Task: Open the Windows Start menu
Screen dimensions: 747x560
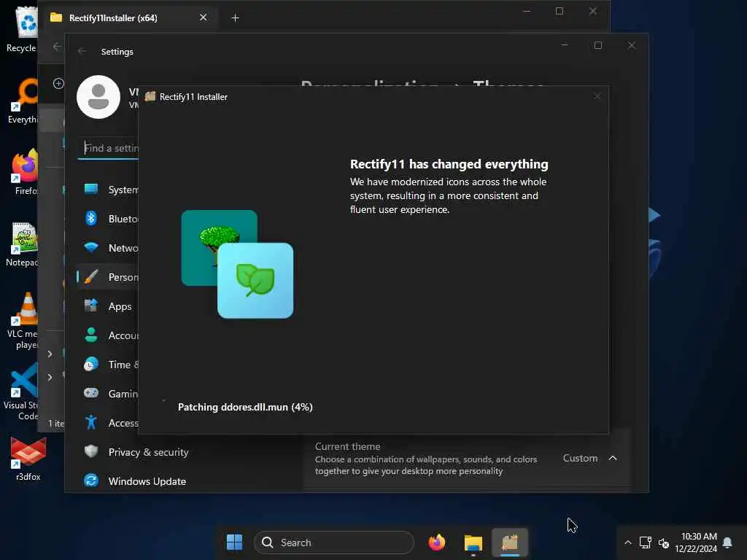Action: pos(234,542)
